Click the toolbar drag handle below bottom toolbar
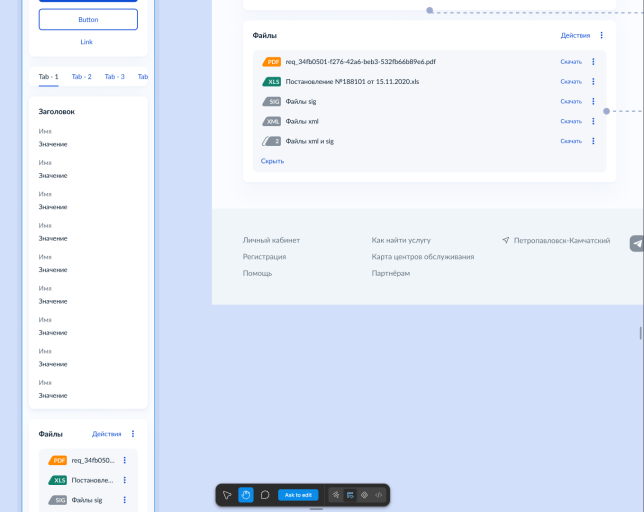644x512 pixels. point(316,509)
